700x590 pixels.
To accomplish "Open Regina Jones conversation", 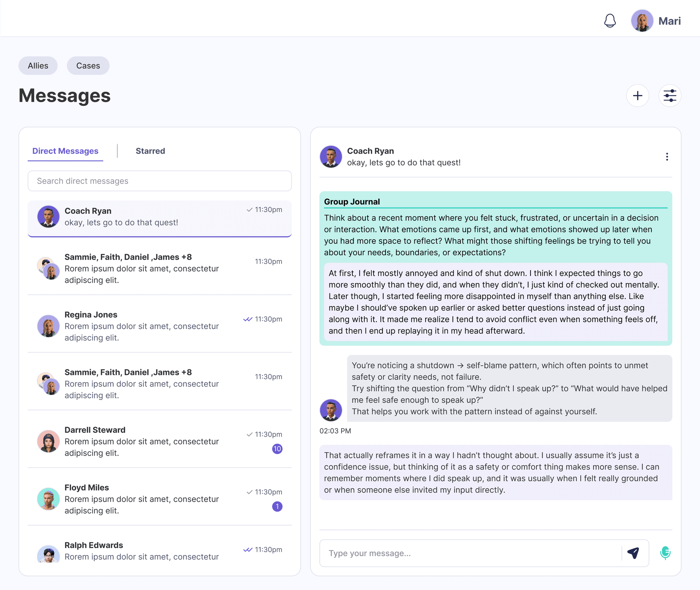I will [160, 326].
